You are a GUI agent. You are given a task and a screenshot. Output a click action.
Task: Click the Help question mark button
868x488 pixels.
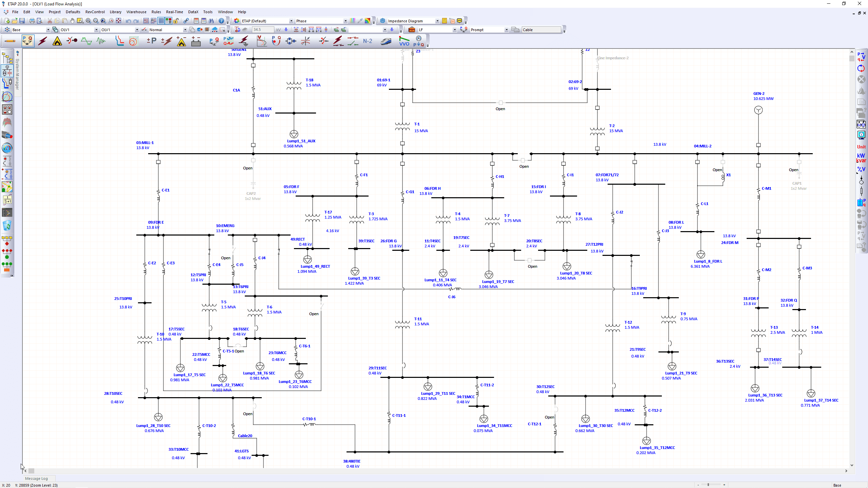222,21
